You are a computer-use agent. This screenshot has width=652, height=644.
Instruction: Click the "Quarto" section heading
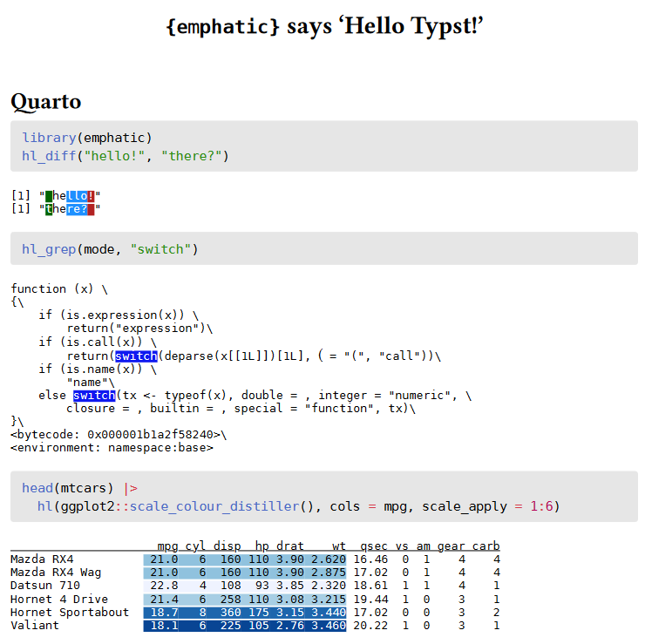(x=45, y=102)
